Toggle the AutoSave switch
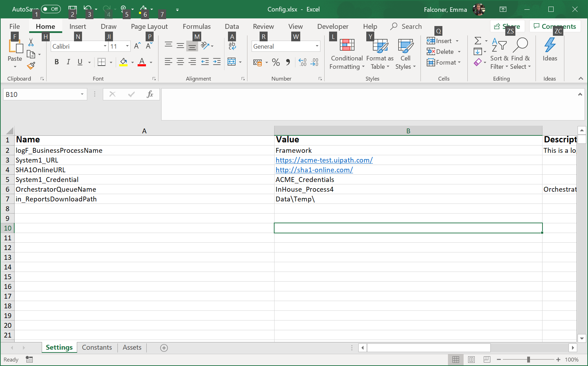Screen dimensions: 588x366 pyautogui.click(x=51, y=9)
